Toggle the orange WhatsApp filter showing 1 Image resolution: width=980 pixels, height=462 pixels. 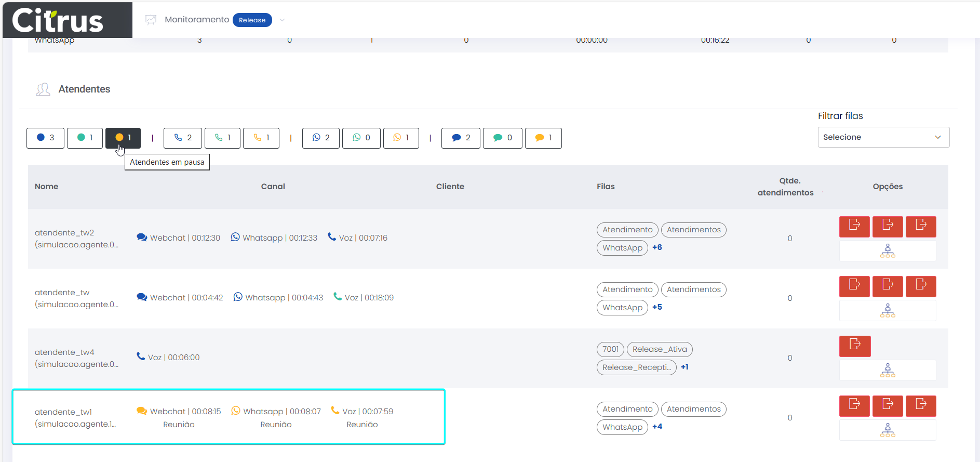coord(401,138)
